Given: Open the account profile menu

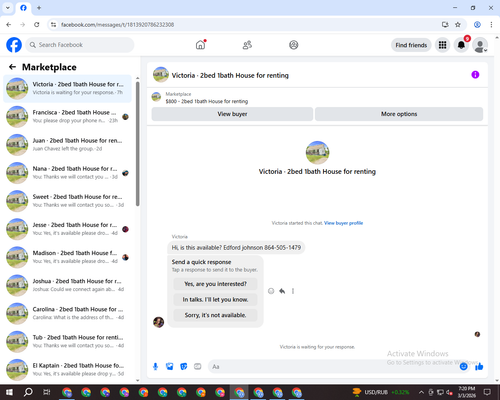Looking at the screenshot, I should coord(480,45).
